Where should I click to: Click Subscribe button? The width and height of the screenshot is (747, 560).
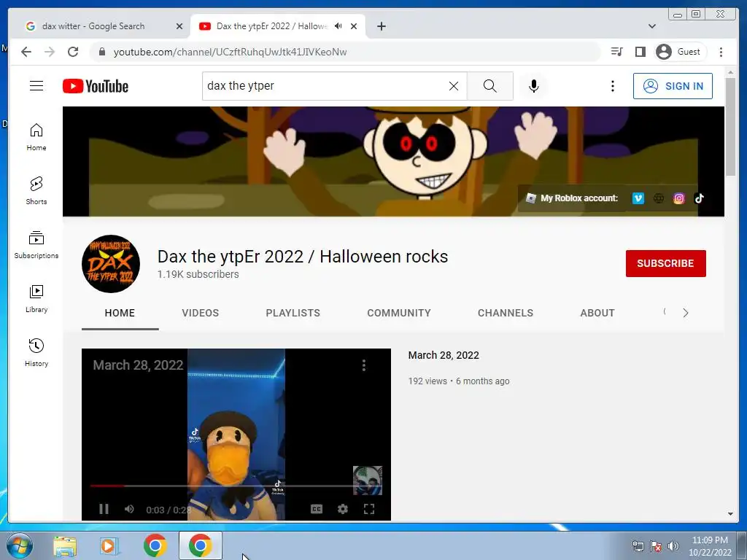665,263
